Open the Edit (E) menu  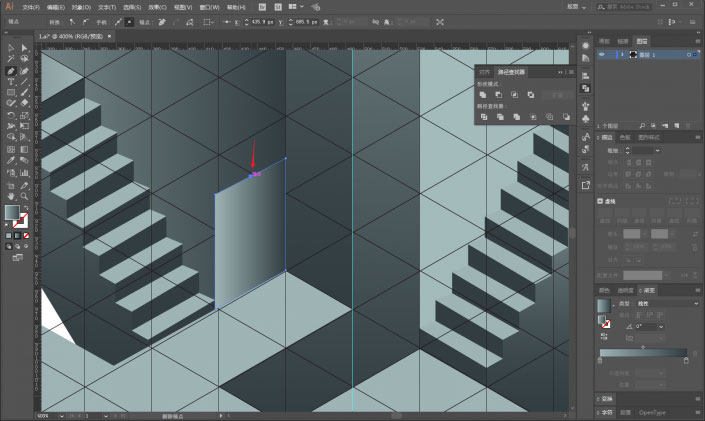[x=56, y=7]
